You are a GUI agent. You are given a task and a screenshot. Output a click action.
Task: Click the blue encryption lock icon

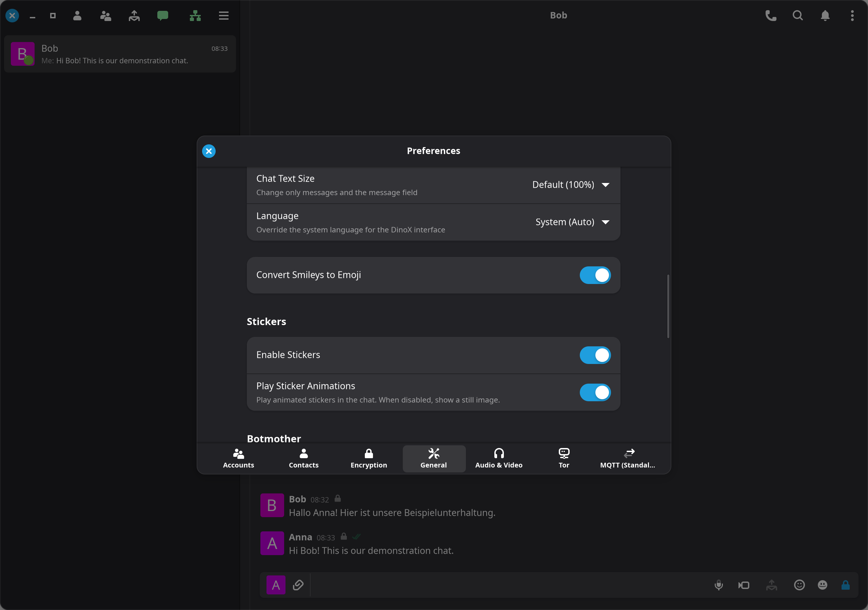pos(846,585)
